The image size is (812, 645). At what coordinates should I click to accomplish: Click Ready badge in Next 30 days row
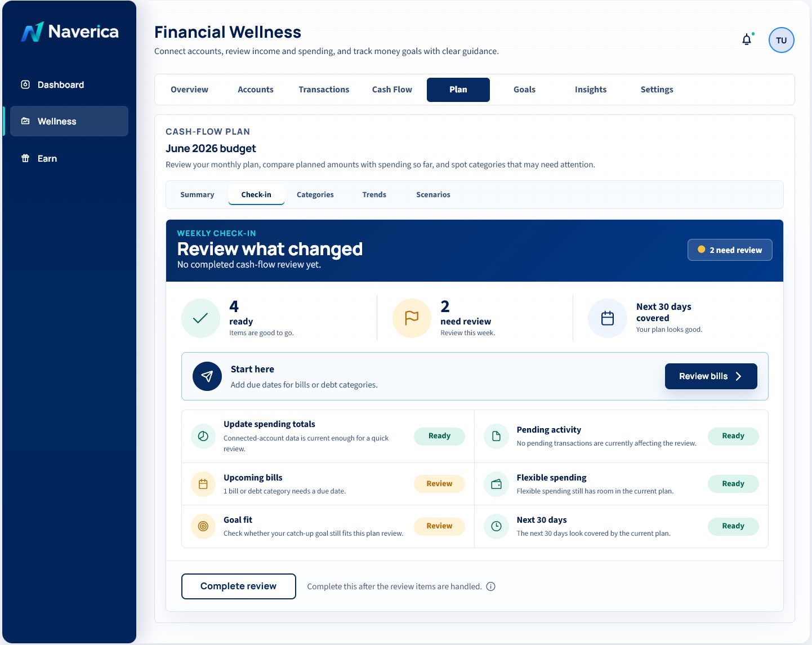pos(733,526)
